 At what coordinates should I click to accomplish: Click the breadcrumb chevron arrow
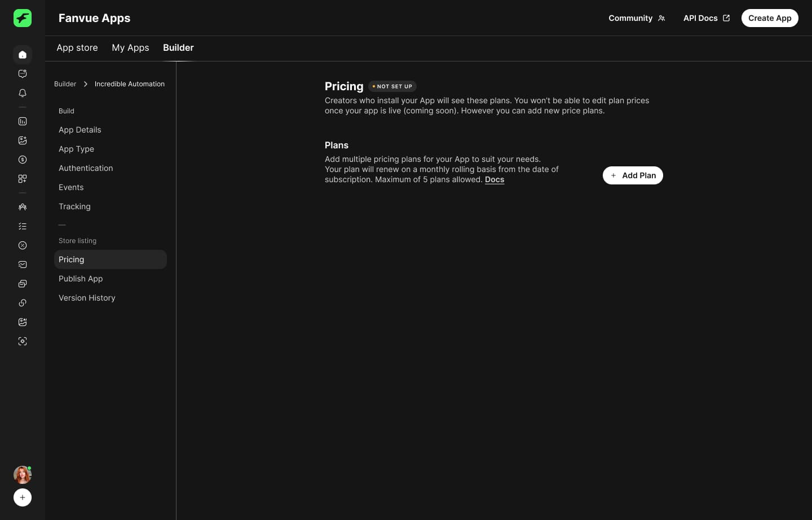pos(86,84)
